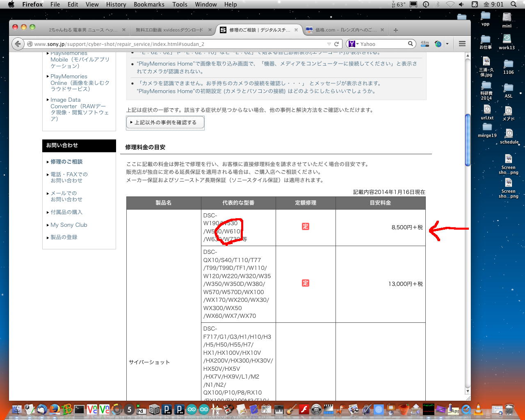Click the 上記以外の事例を確認する button

[x=165, y=122]
